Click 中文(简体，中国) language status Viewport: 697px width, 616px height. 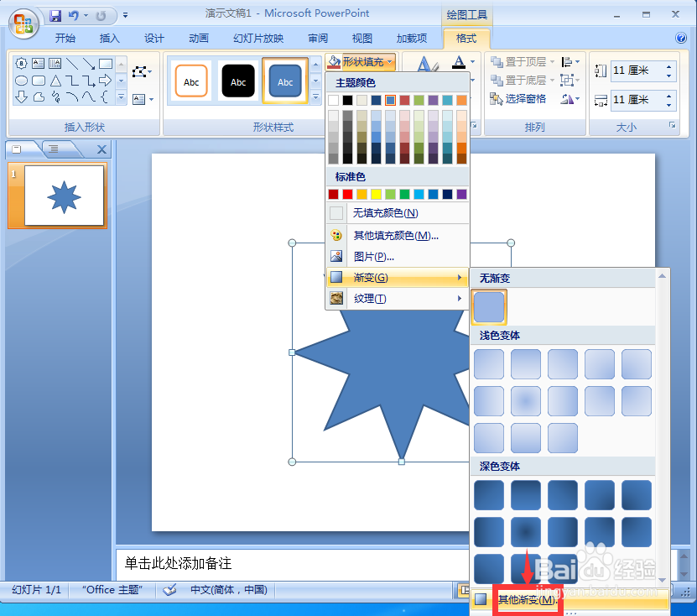click(229, 590)
